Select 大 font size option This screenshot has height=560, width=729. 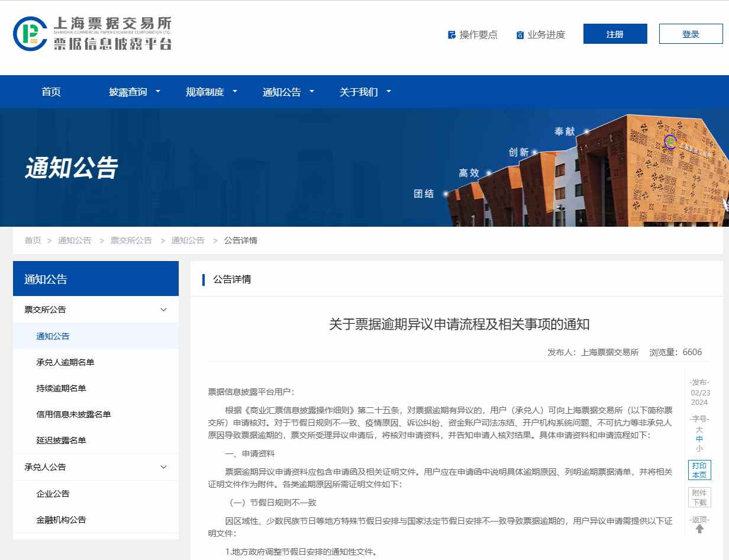click(699, 429)
